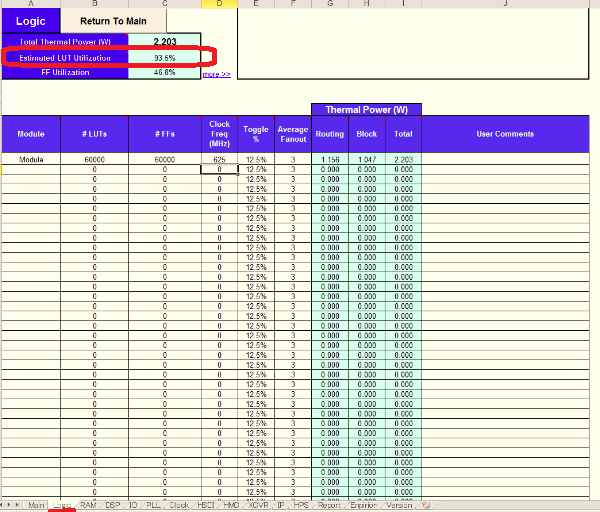Select the Enpirion sheet tab
The width and height of the screenshot is (600, 512).
(362, 505)
